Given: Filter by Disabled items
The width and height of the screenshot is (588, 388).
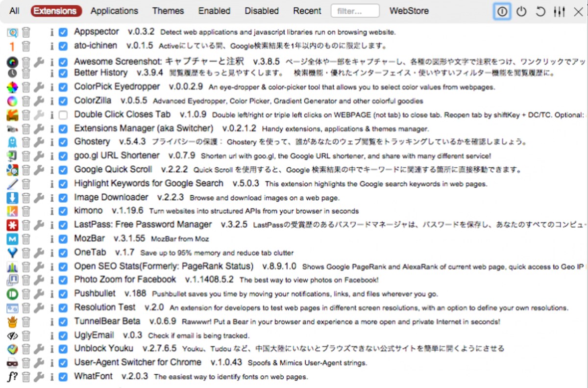Looking at the screenshot, I should 262,11.
